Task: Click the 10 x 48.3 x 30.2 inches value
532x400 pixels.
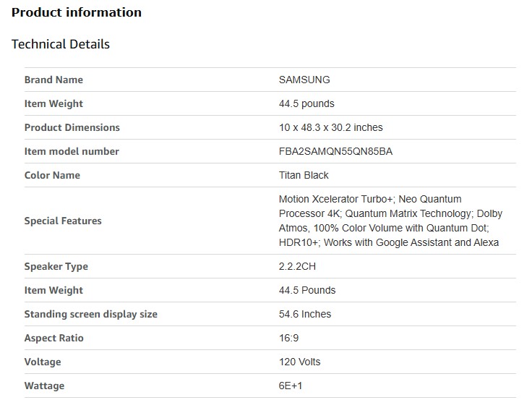Action: tap(331, 127)
